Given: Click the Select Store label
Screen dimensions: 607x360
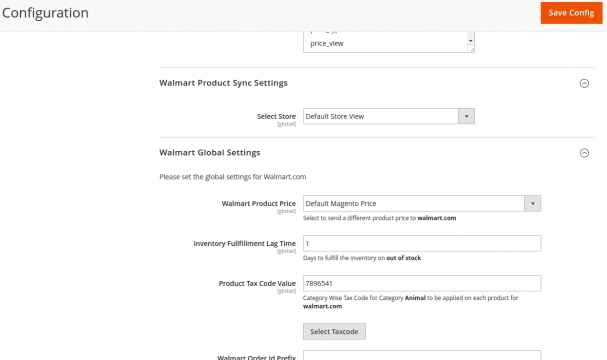Looking at the screenshot, I should point(276,116).
